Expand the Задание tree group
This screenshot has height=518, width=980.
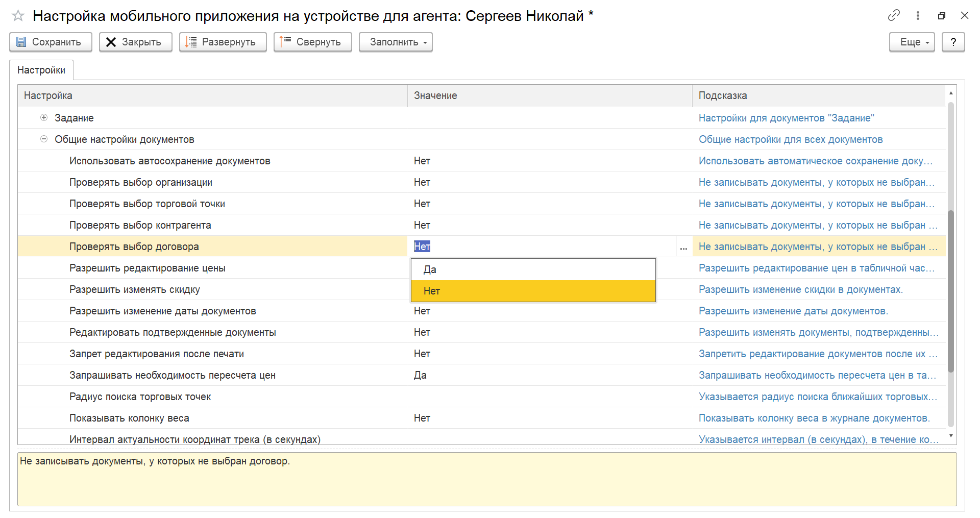[x=44, y=117]
